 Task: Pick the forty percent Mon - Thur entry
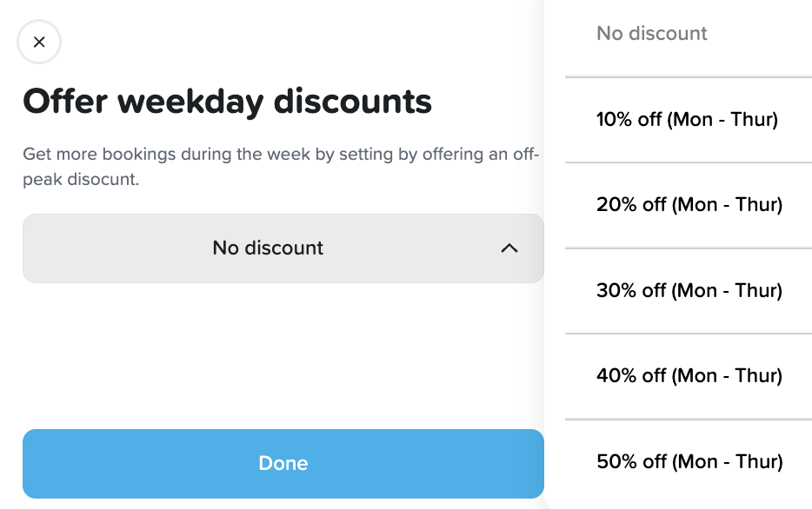689,376
